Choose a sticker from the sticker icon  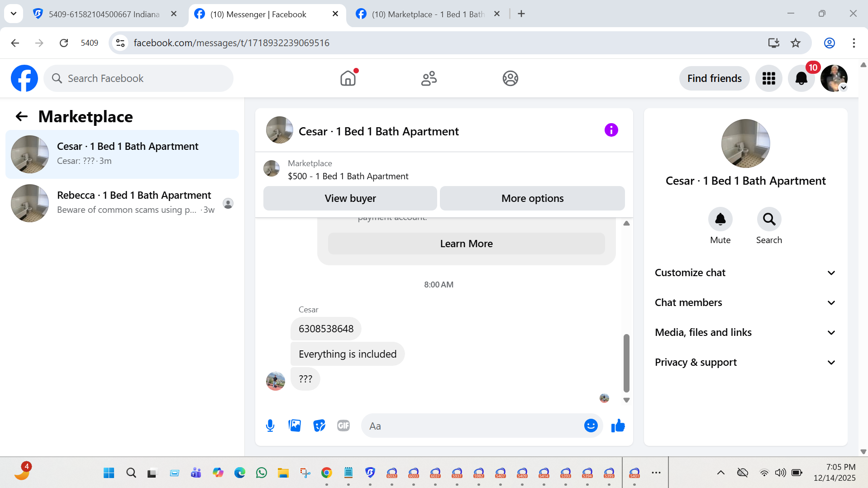(x=319, y=426)
